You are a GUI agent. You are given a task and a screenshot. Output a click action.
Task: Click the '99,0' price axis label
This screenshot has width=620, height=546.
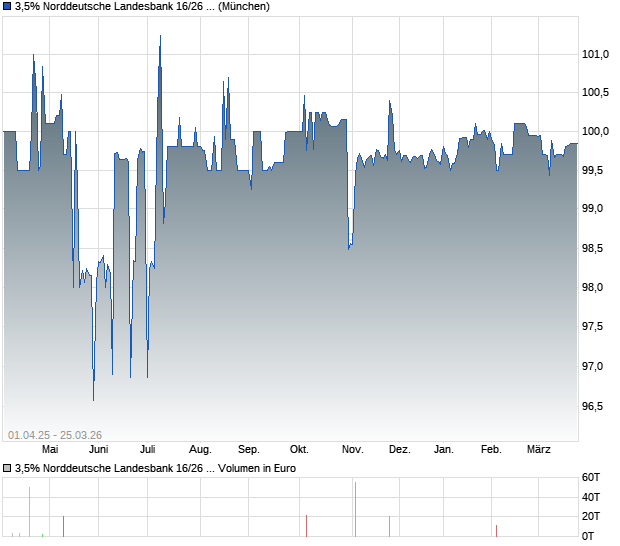[x=592, y=208]
